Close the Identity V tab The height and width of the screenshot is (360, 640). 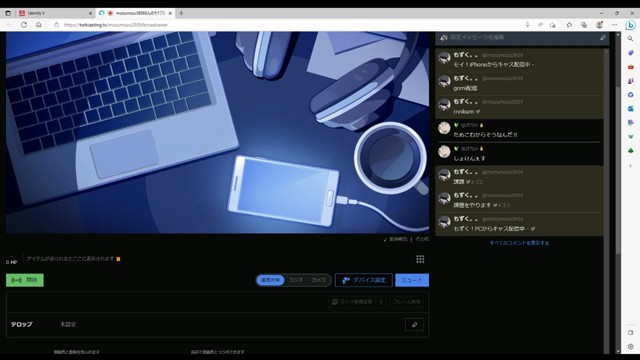pos(90,13)
